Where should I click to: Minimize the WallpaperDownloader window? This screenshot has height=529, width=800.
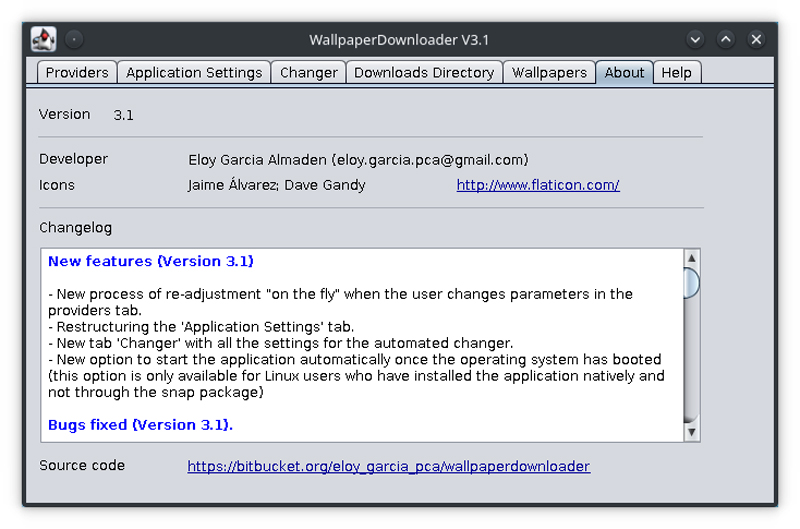(695, 39)
